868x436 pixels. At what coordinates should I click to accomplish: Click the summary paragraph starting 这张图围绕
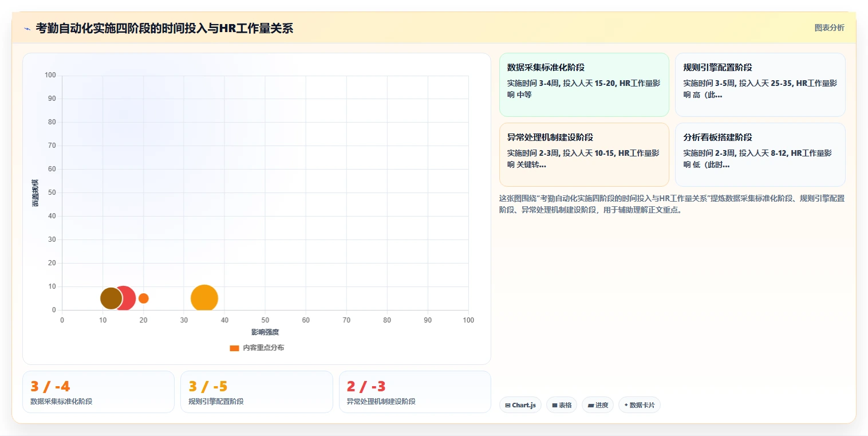pyautogui.click(x=672, y=204)
